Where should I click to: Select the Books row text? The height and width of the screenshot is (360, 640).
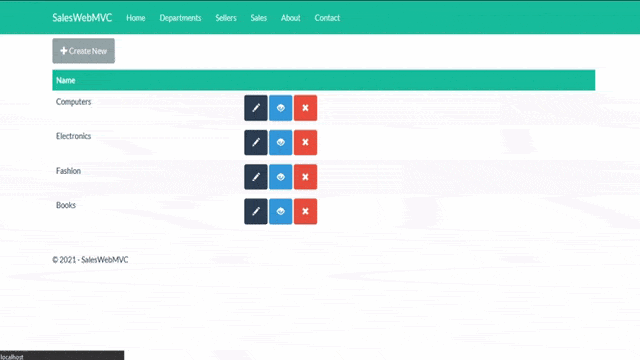[x=66, y=205]
